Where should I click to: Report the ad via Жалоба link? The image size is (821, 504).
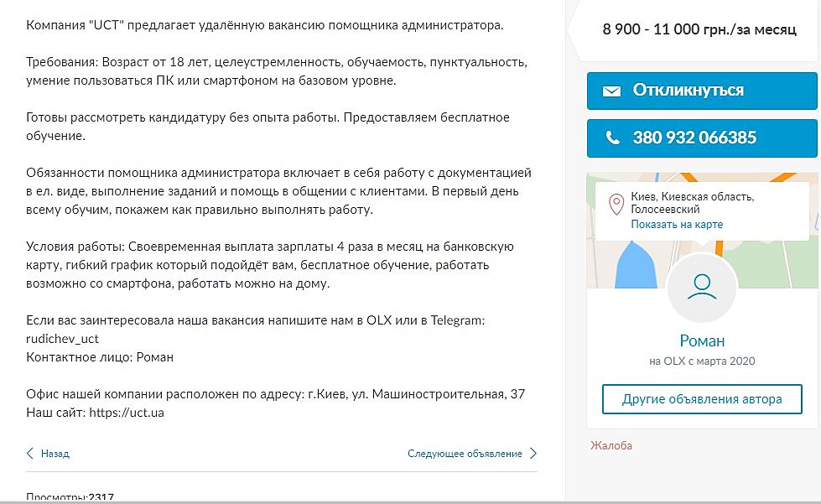click(x=611, y=445)
